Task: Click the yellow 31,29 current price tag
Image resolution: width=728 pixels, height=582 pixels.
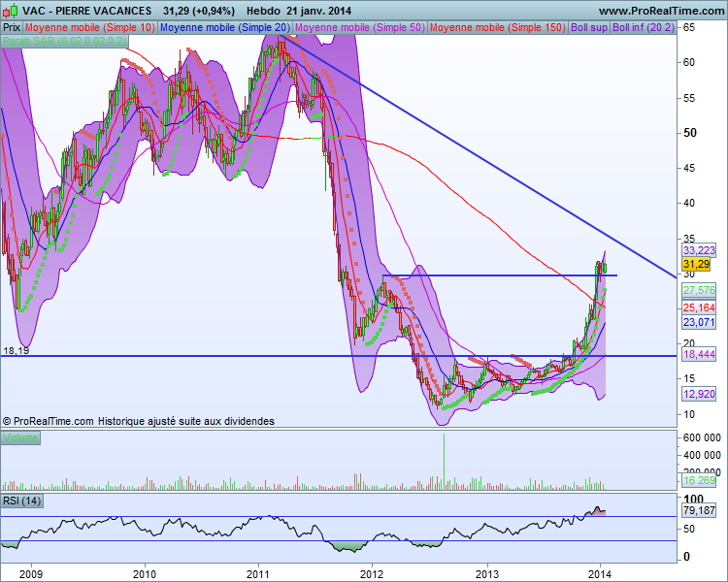Action: coord(696,264)
